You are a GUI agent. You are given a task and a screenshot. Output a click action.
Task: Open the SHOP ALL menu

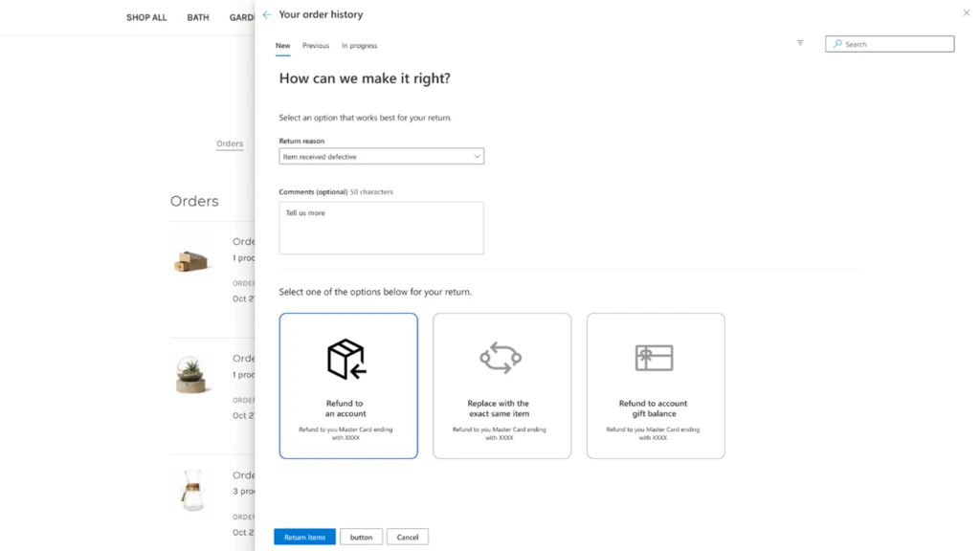click(x=145, y=17)
